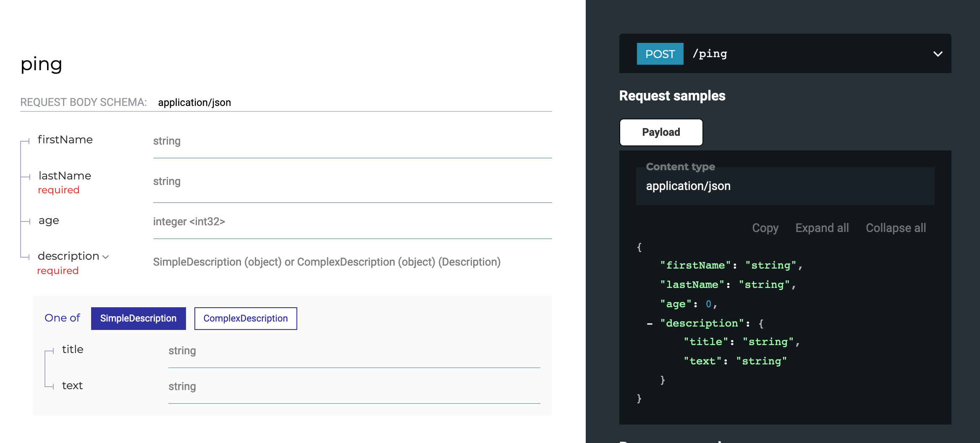Select the application/json schema type label

point(195,102)
